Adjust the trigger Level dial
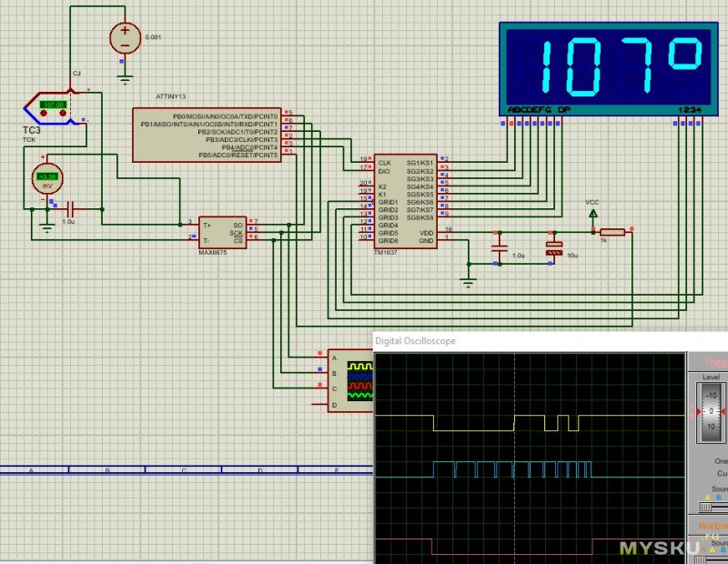The width and height of the screenshot is (728, 564). [711, 411]
